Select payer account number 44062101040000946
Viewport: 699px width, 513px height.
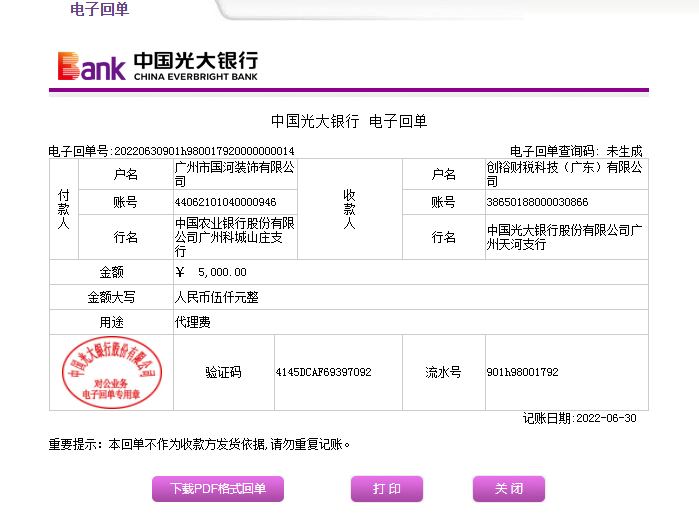point(226,202)
